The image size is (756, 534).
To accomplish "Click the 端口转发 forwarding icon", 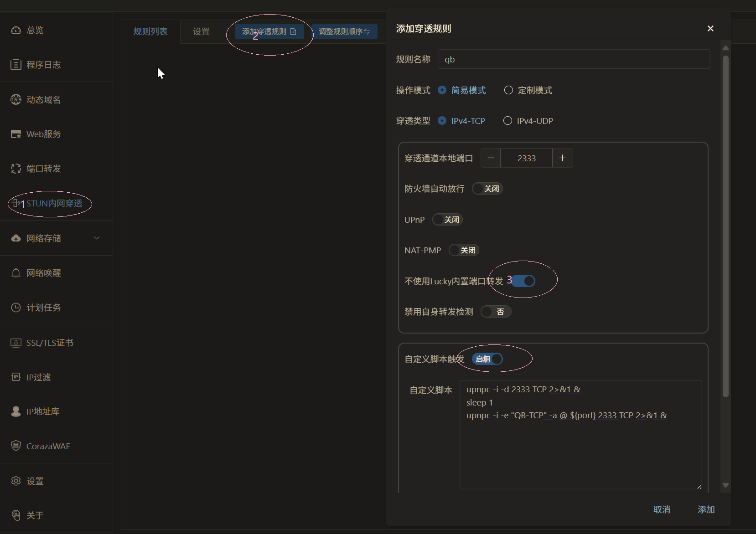I will pyautogui.click(x=16, y=169).
